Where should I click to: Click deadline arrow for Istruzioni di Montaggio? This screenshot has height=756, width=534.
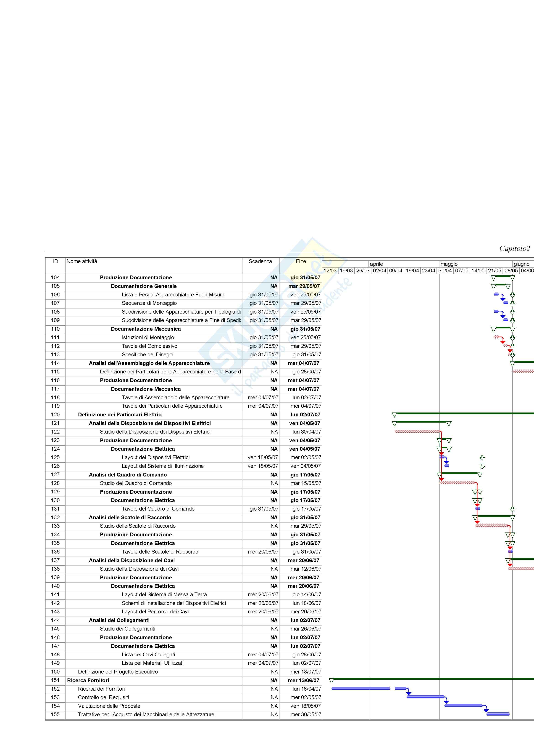click(512, 338)
